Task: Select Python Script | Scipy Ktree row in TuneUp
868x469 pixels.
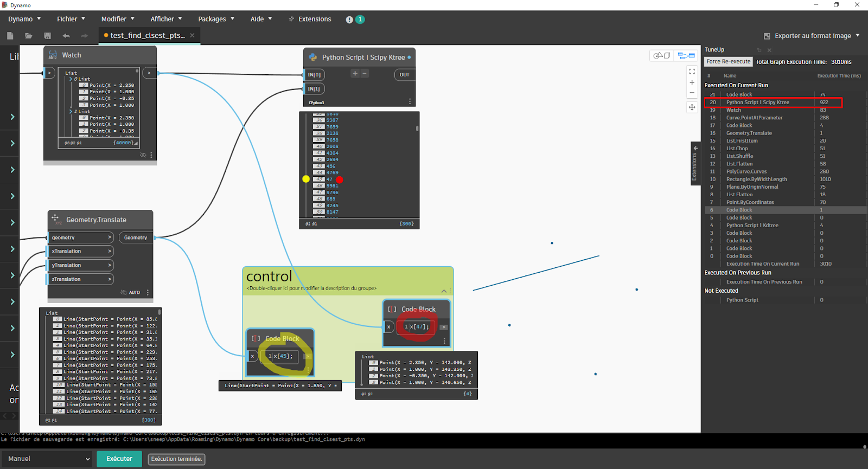Action: pyautogui.click(x=773, y=102)
